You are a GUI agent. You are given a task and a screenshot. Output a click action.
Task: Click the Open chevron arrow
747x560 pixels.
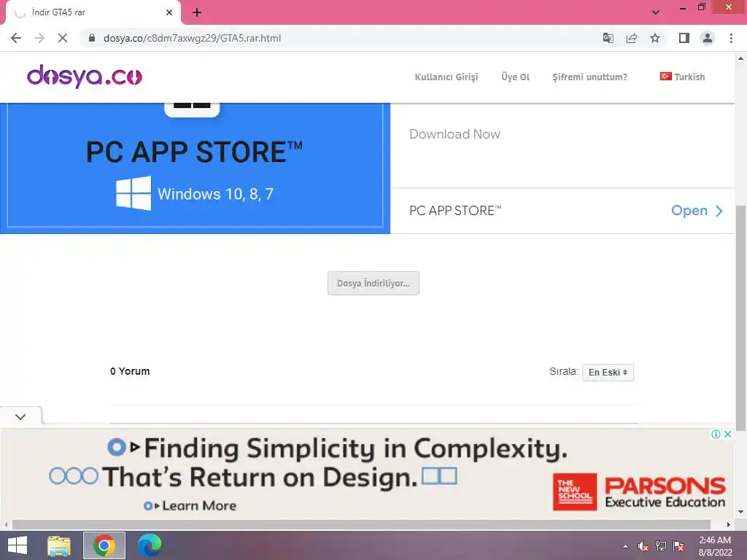719,211
